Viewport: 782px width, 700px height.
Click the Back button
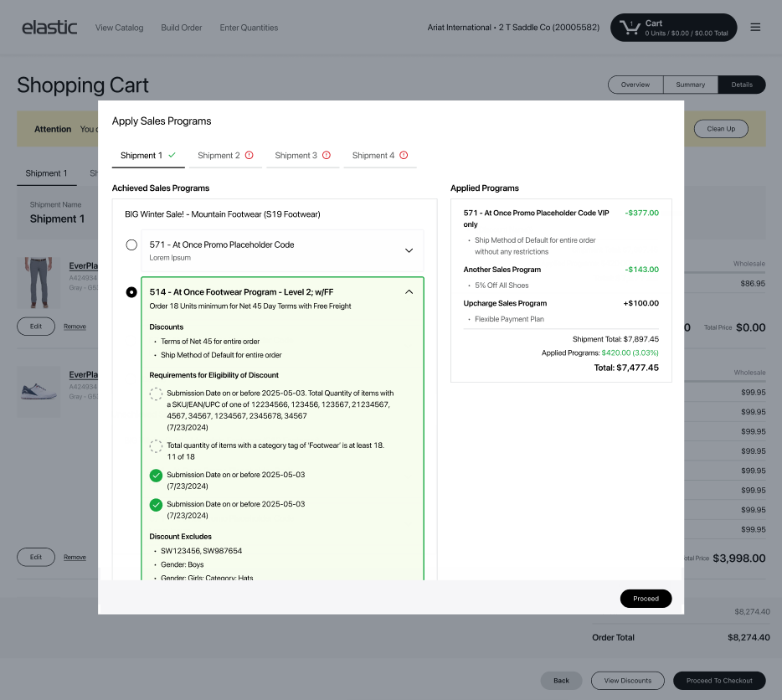pos(562,681)
